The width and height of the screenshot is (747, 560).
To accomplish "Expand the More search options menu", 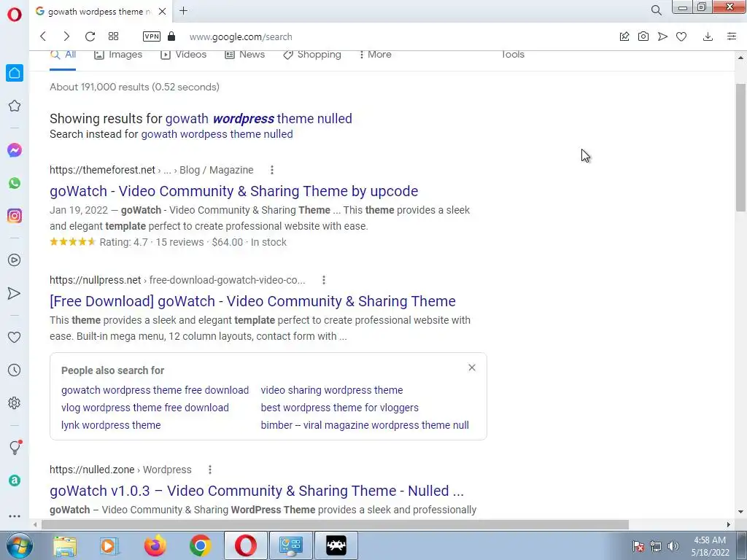I will (x=376, y=55).
